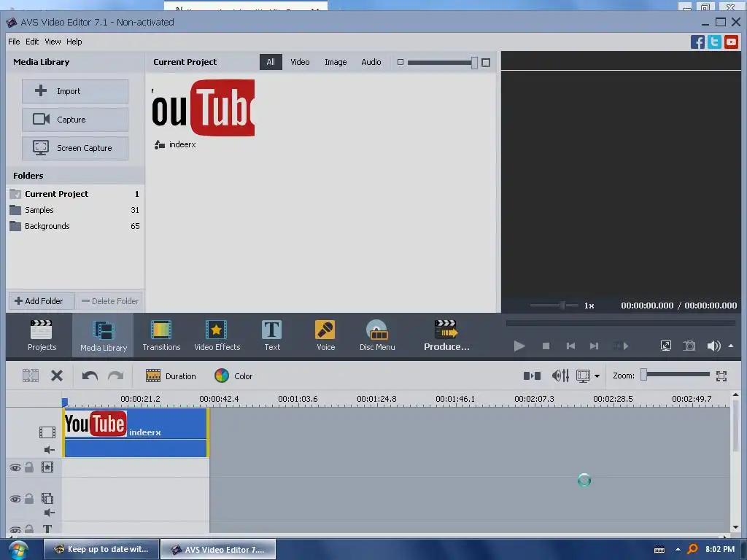Click the Capture button
Viewport: 747px width, 560px height.
click(x=75, y=120)
